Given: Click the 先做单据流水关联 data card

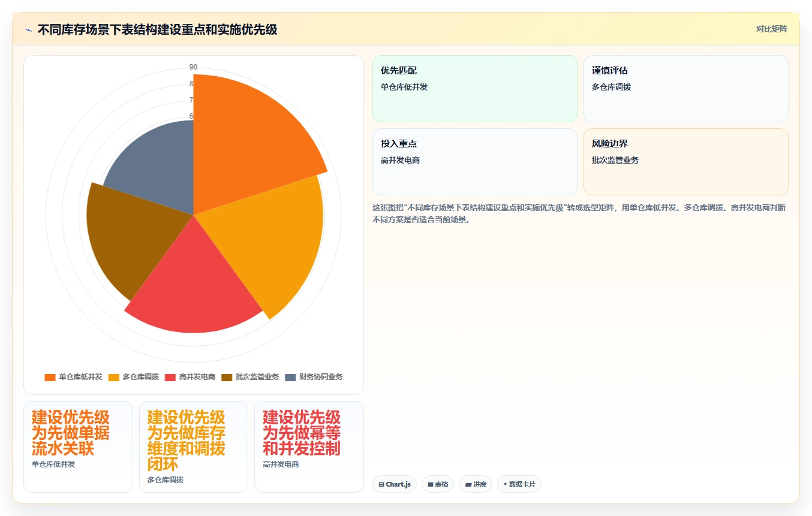Looking at the screenshot, I should pyautogui.click(x=78, y=446).
